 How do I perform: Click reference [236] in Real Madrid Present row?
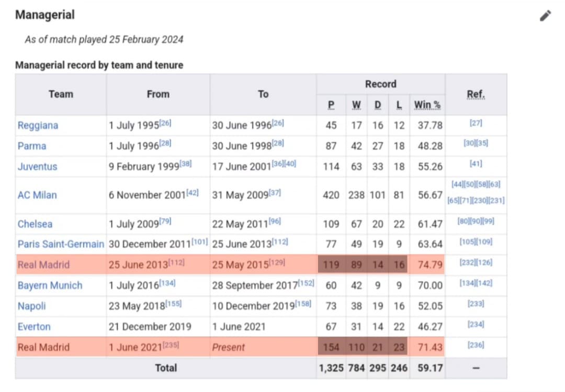(x=476, y=345)
